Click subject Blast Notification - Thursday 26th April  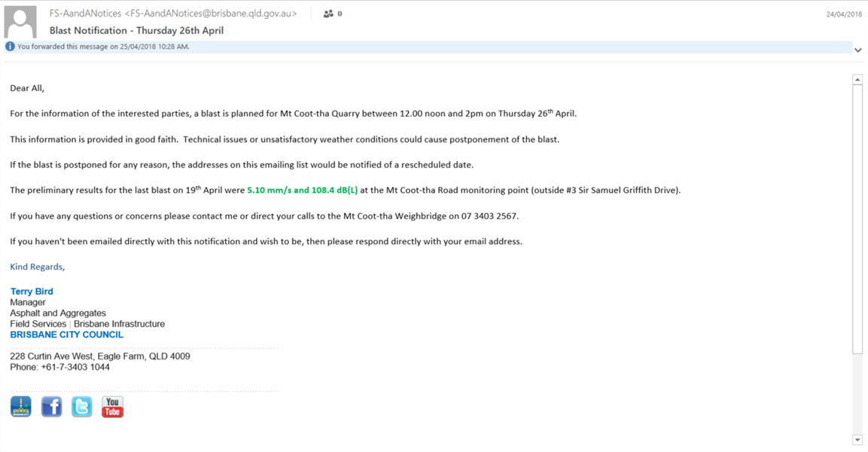pyautogui.click(x=136, y=30)
